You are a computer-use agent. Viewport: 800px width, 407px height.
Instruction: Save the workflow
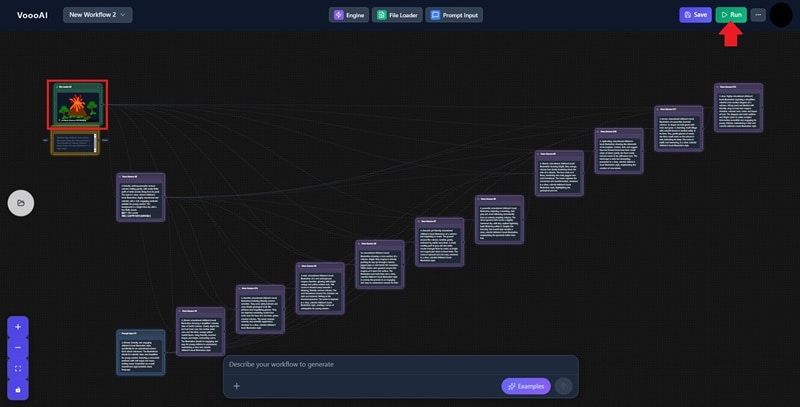pos(695,15)
